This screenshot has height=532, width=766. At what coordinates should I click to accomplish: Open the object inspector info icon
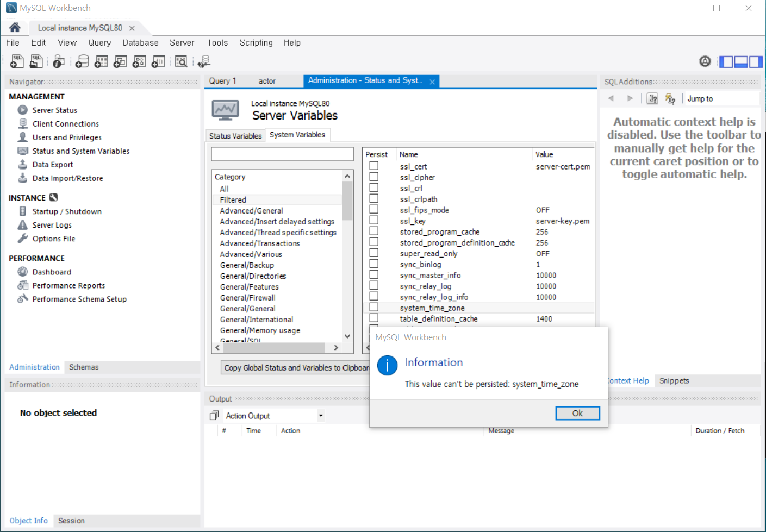coord(59,61)
